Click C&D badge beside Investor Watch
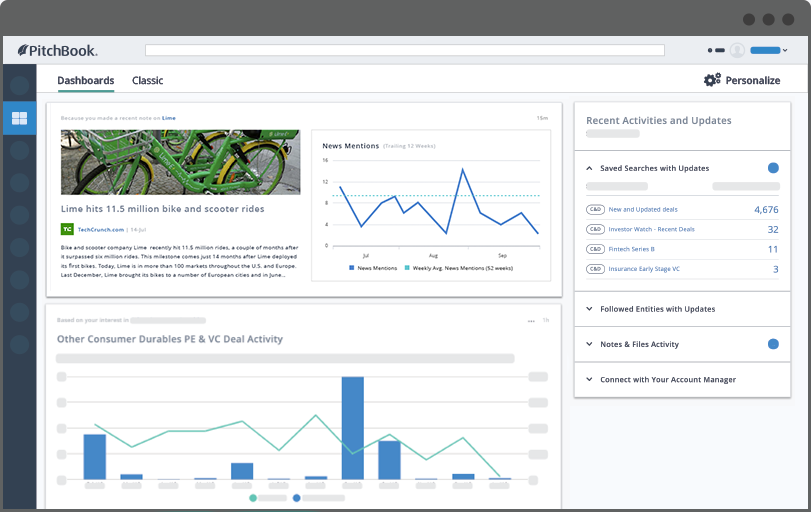 pyautogui.click(x=595, y=229)
